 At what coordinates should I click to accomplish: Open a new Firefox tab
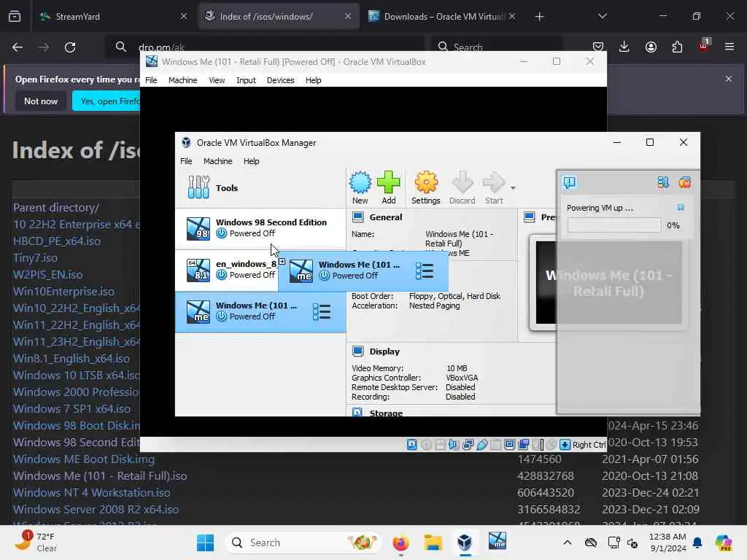(539, 17)
